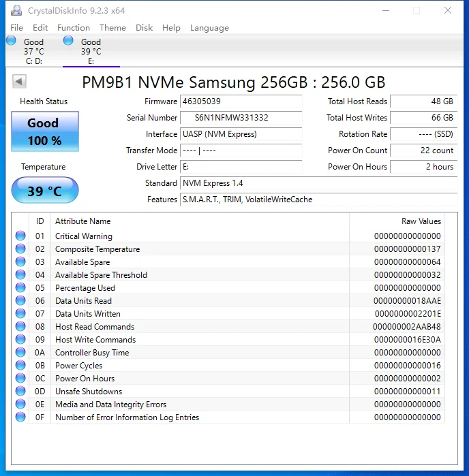
Task: Click the status orb for Unsafe Shutdowns
Action: pyautogui.click(x=20, y=392)
